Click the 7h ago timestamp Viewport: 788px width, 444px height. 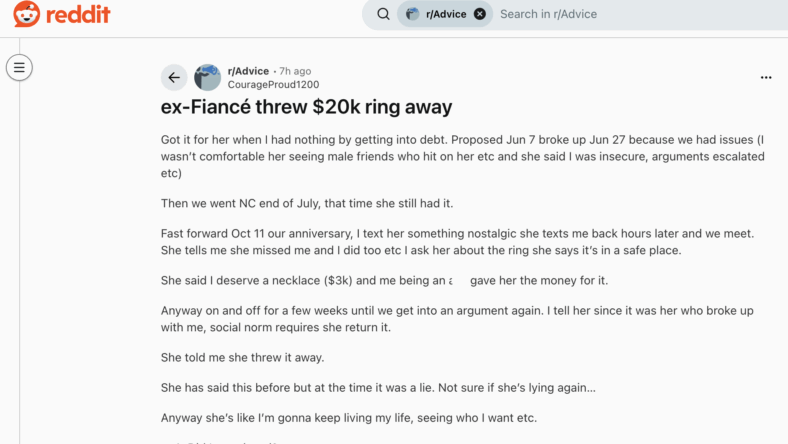point(295,71)
